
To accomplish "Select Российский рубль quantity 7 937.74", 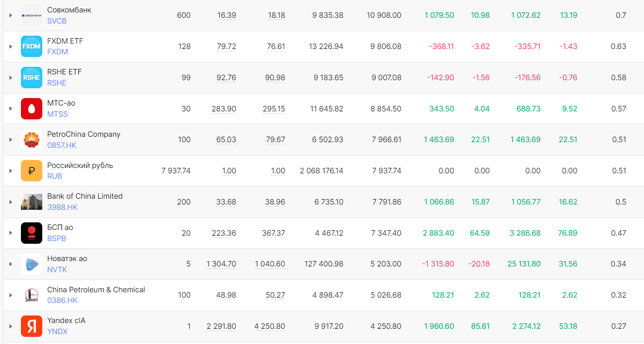I will tap(176, 171).
